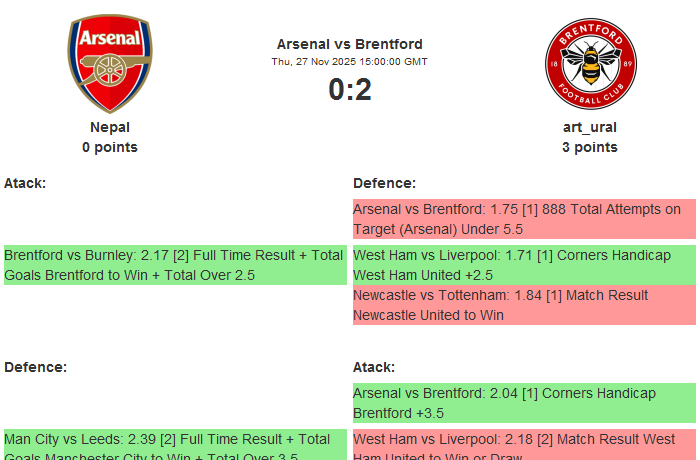Viewport: 700px width, 460px height.
Task: Click art_ural's 3 points label
Action: (589, 147)
